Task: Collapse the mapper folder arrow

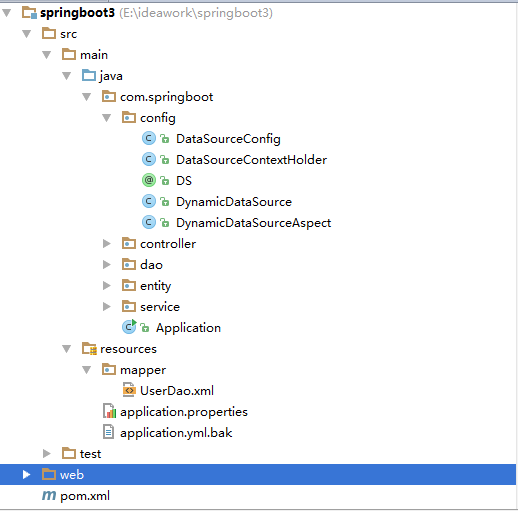Action: click(87, 370)
